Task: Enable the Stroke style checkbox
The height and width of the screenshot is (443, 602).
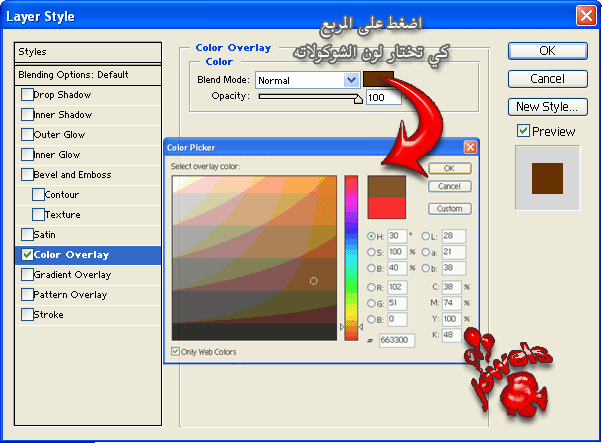Action: pos(27,315)
